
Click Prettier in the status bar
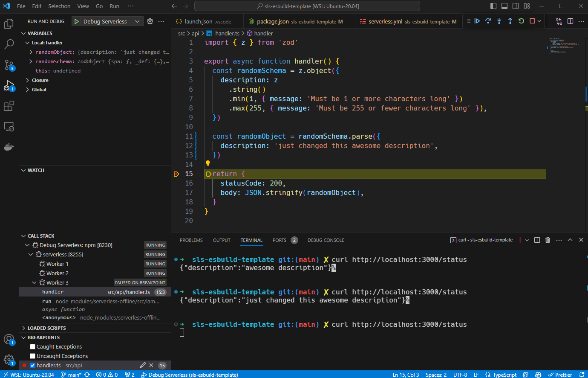click(x=560, y=375)
